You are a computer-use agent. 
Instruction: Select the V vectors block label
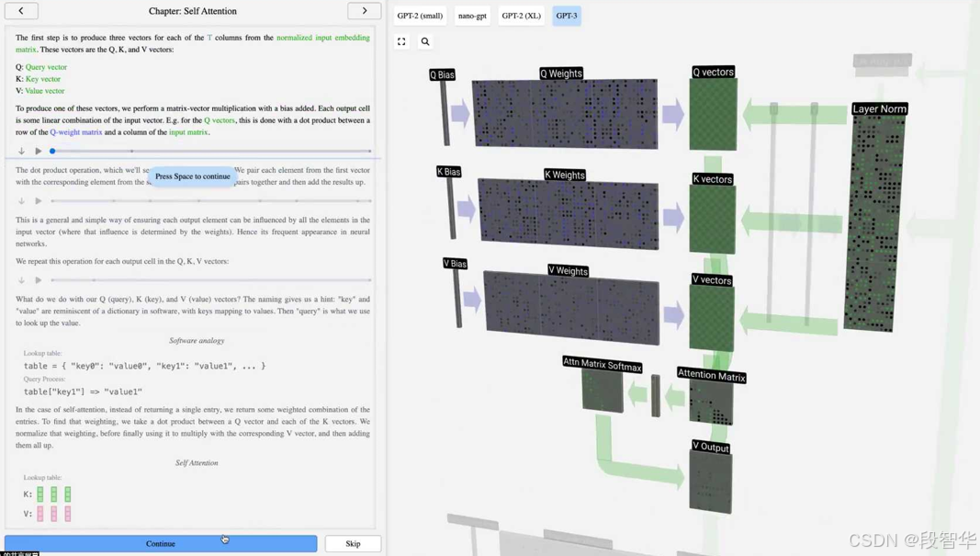[x=712, y=279]
